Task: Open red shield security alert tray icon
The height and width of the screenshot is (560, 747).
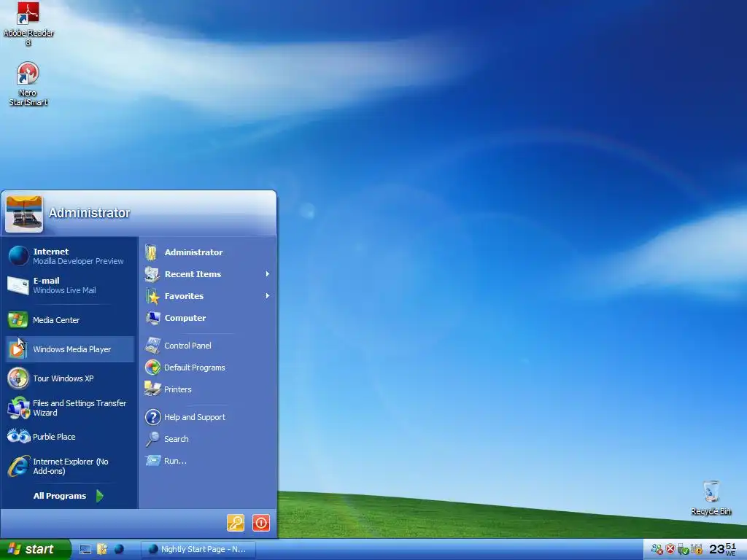Action: coord(670,550)
